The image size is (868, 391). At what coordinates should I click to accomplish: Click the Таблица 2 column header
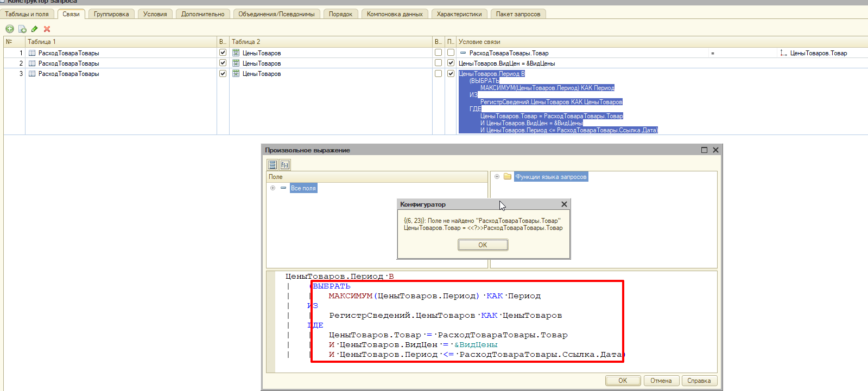coord(331,42)
